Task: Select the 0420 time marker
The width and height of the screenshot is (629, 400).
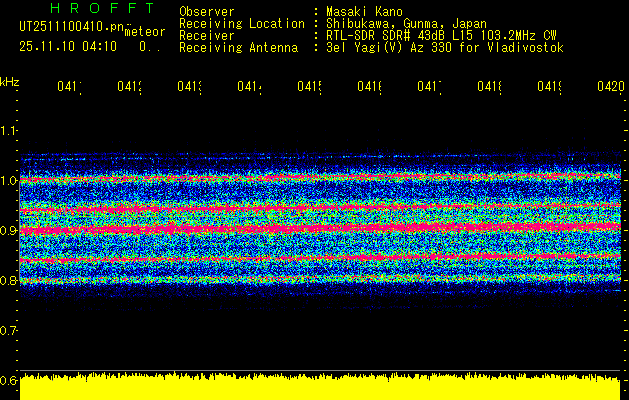Action: tap(610, 88)
